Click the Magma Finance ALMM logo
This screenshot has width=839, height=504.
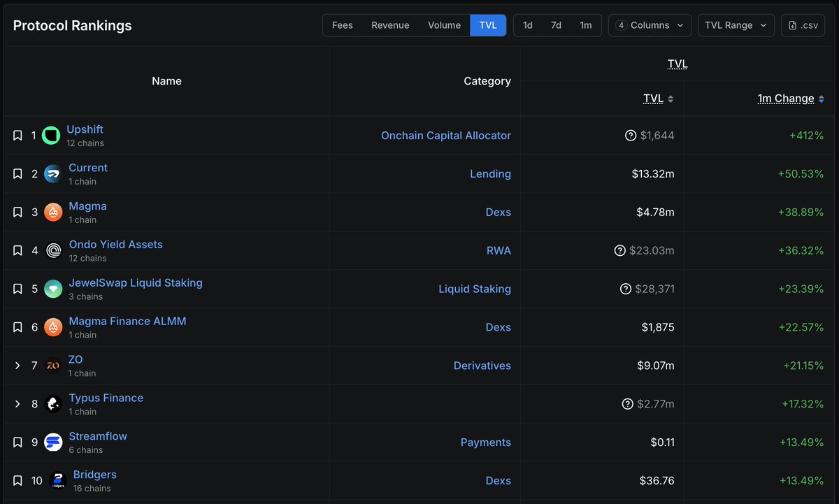click(x=53, y=327)
